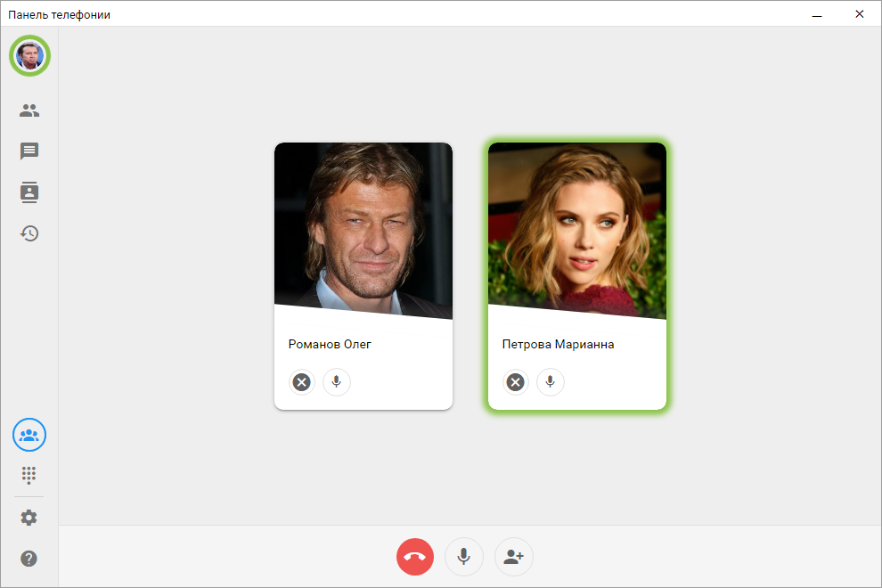Image resolution: width=882 pixels, height=588 pixels.
Task: Open the help question mark icon
Action: click(29, 559)
